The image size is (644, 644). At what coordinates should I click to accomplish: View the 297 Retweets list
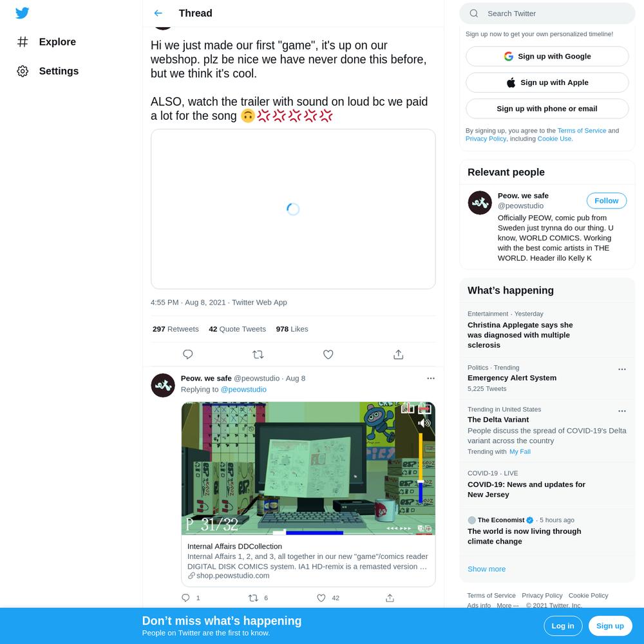(x=175, y=329)
